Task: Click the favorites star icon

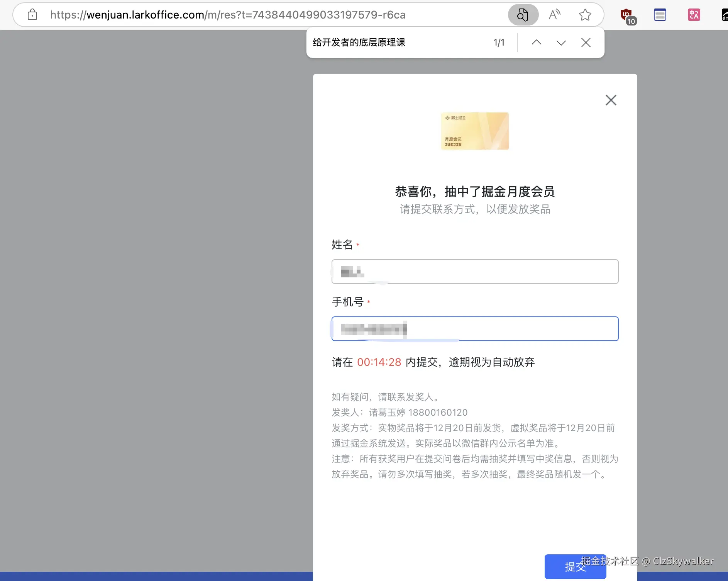Action: coord(585,15)
